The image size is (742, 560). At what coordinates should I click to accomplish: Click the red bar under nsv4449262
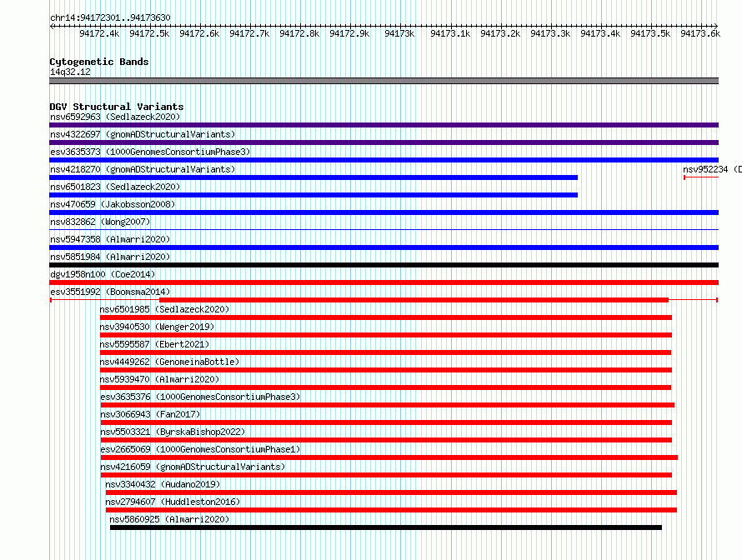(386, 370)
